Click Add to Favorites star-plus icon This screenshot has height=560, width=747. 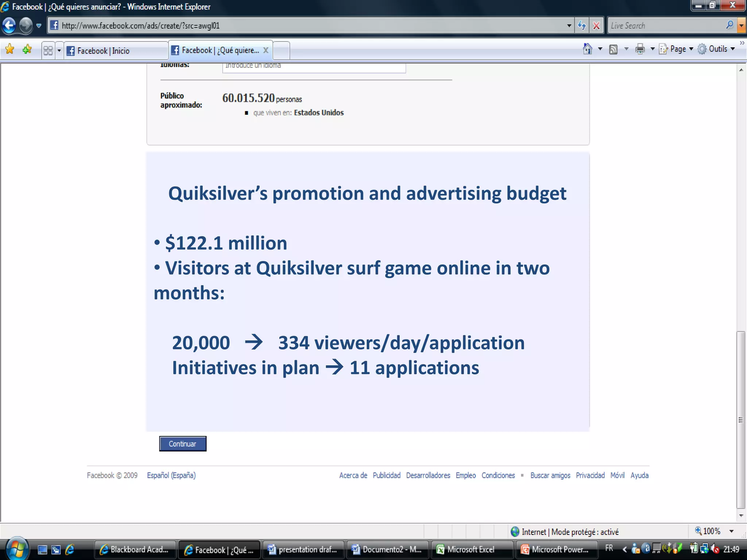(x=27, y=49)
